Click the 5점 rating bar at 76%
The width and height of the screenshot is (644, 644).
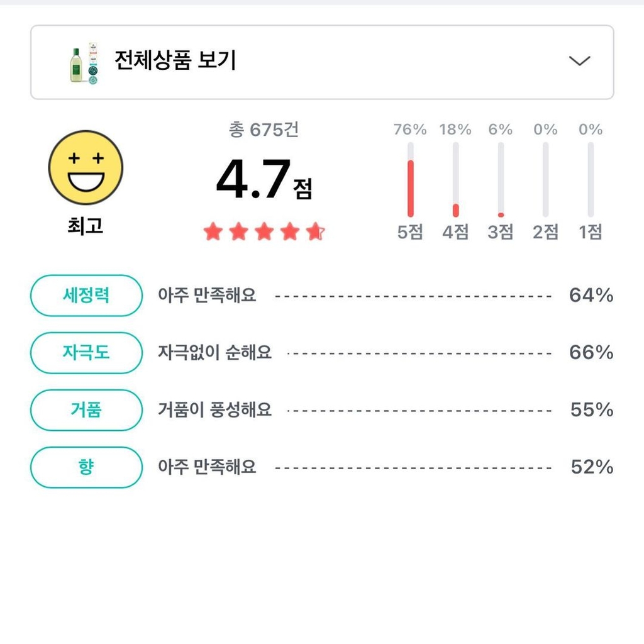[x=410, y=179]
